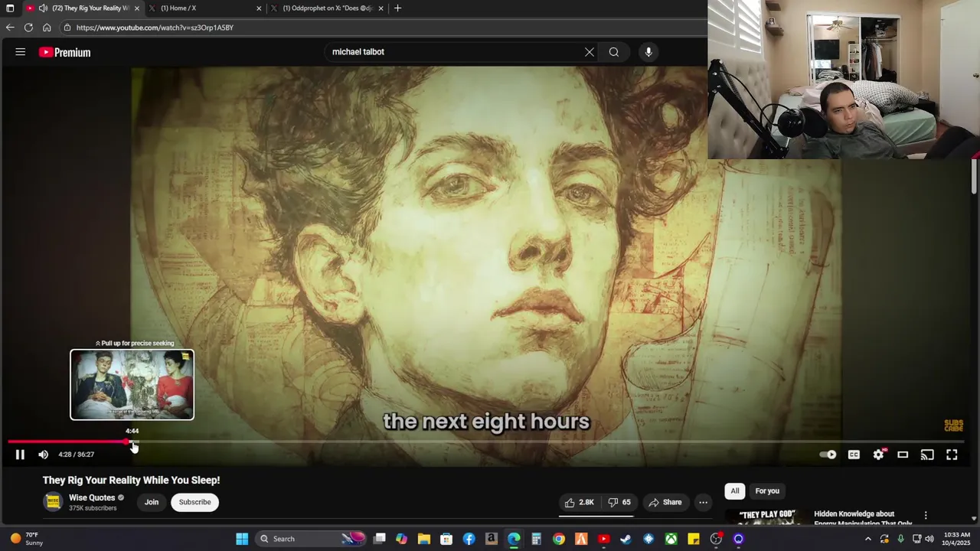The image size is (980, 551).
Task: Open Task View on the taskbar
Action: pyautogui.click(x=379, y=539)
